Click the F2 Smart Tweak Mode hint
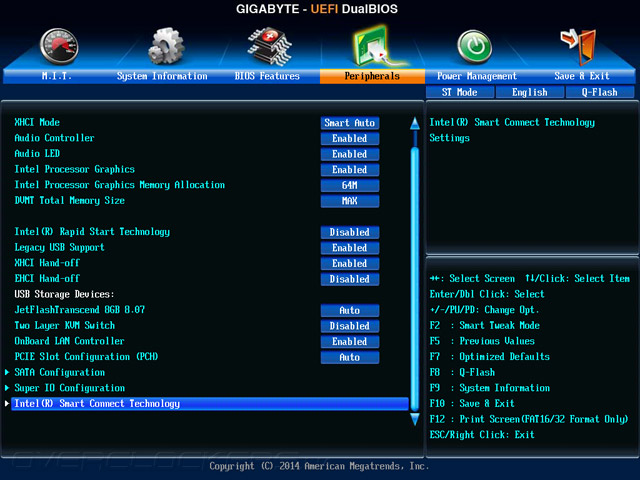The image size is (640, 480). 484,325
